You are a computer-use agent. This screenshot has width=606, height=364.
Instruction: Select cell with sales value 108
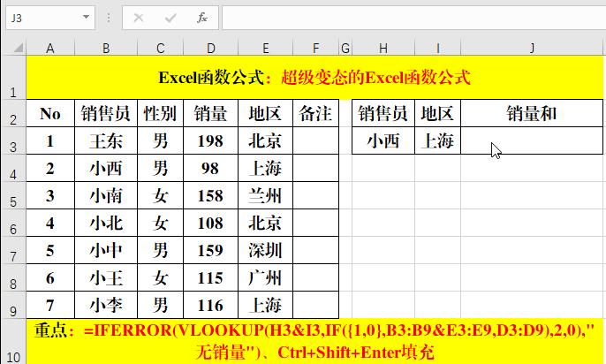[210, 223]
